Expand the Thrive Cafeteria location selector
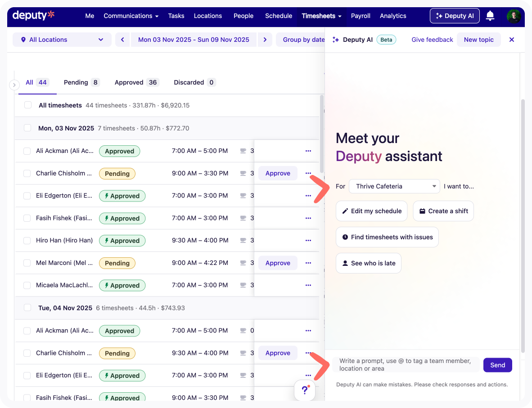Viewport: 532px width, 408px height. click(x=394, y=186)
